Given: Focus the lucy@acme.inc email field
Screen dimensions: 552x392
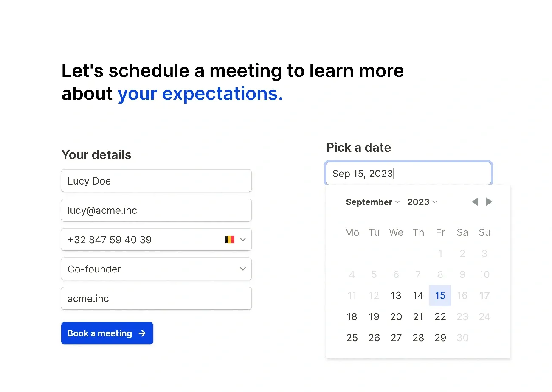Looking at the screenshot, I should tap(156, 210).
